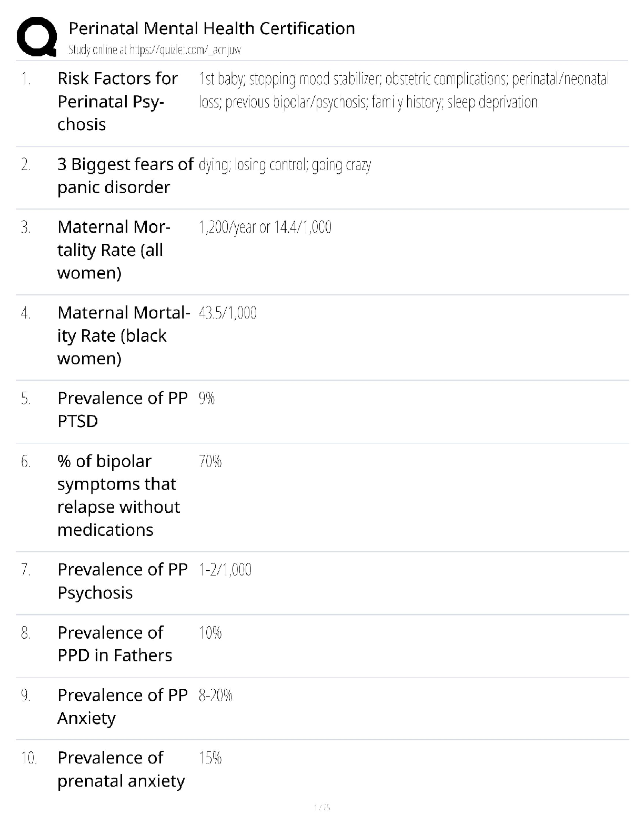Screen dimensions: 644x834
Task: Click the Perinatal Mental Health Certification title
Action: click(x=212, y=28)
